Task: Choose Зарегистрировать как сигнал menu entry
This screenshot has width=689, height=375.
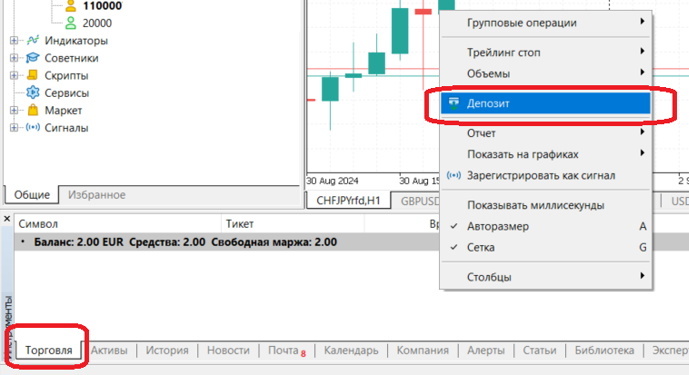Action: [546, 175]
